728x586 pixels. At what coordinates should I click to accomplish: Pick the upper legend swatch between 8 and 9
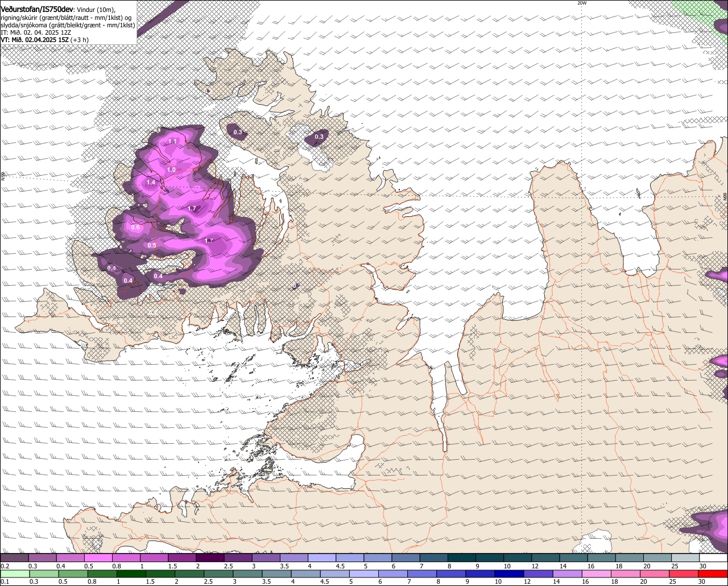[x=462, y=558]
